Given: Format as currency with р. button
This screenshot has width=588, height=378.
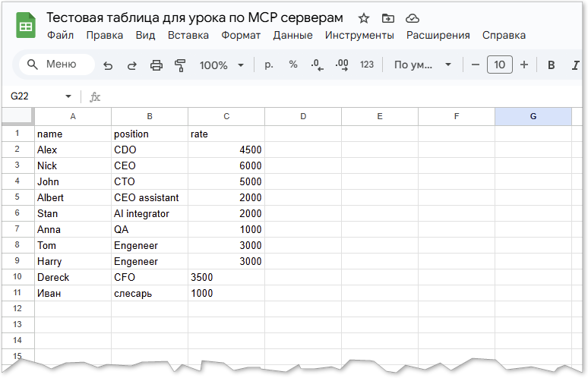Looking at the screenshot, I should click(x=268, y=65).
